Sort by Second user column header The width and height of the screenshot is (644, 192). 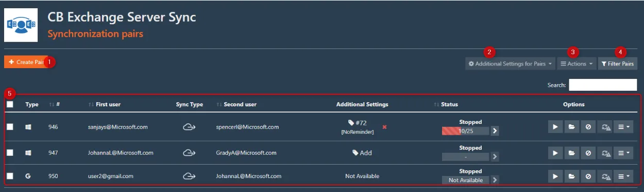coord(236,104)
